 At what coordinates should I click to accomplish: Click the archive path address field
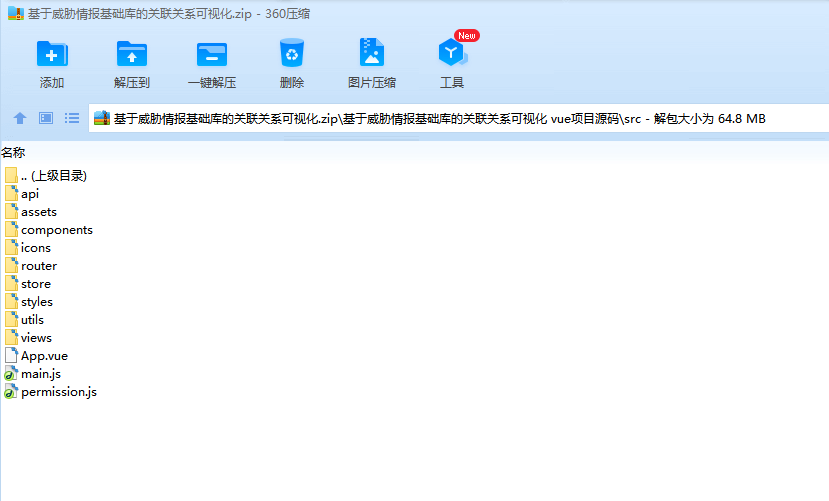pos(459,118)
